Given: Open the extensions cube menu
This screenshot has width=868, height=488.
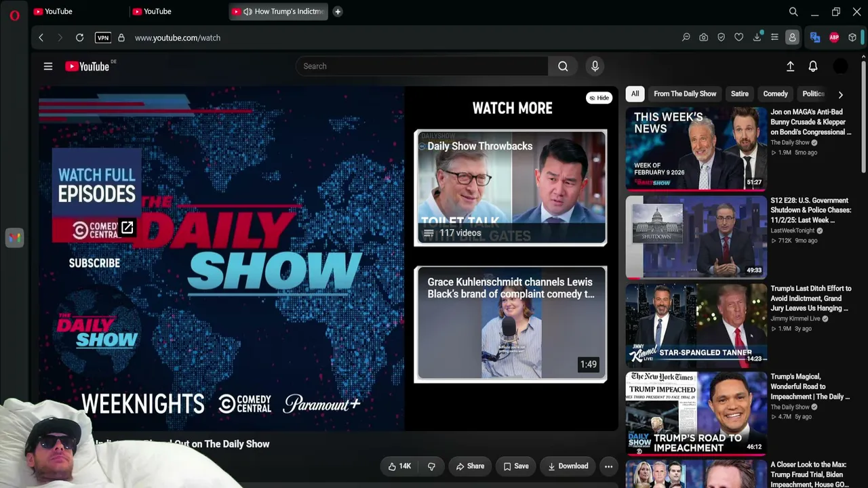Looking at the screenshot, I should click(x=852, y=38).
